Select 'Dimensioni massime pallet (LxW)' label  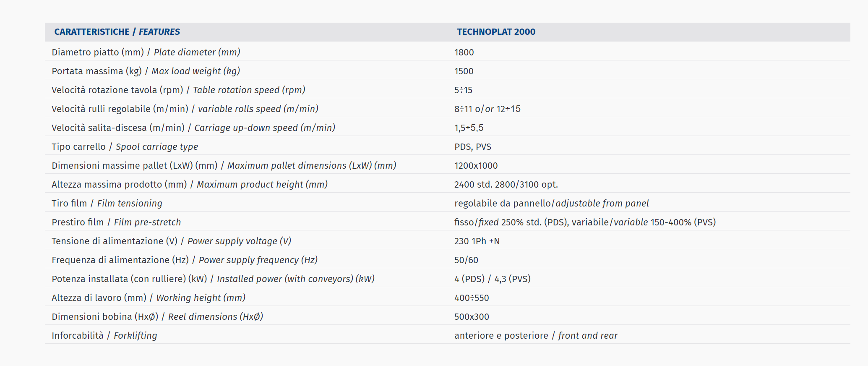tap(224, 166)
